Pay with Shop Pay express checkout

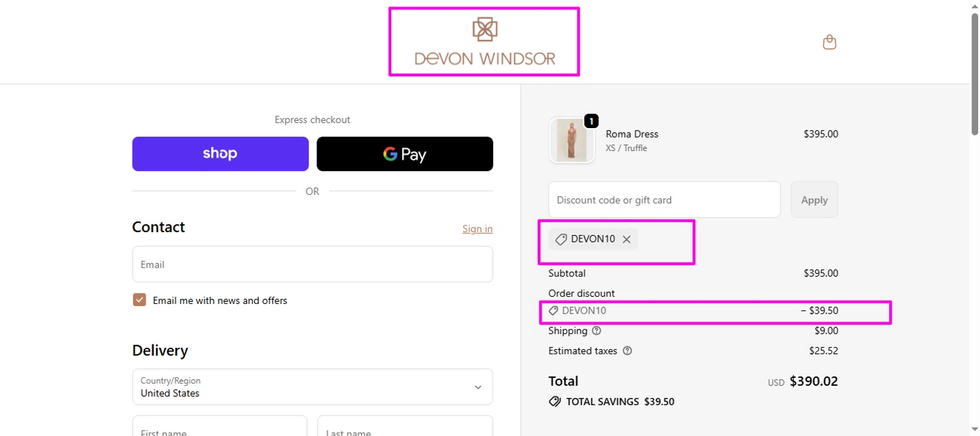tap(220, 154)
